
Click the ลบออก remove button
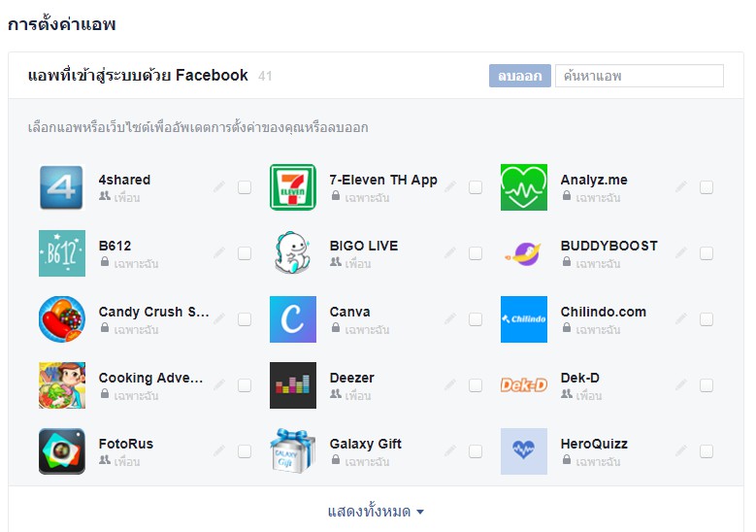(x=520, y=76)
